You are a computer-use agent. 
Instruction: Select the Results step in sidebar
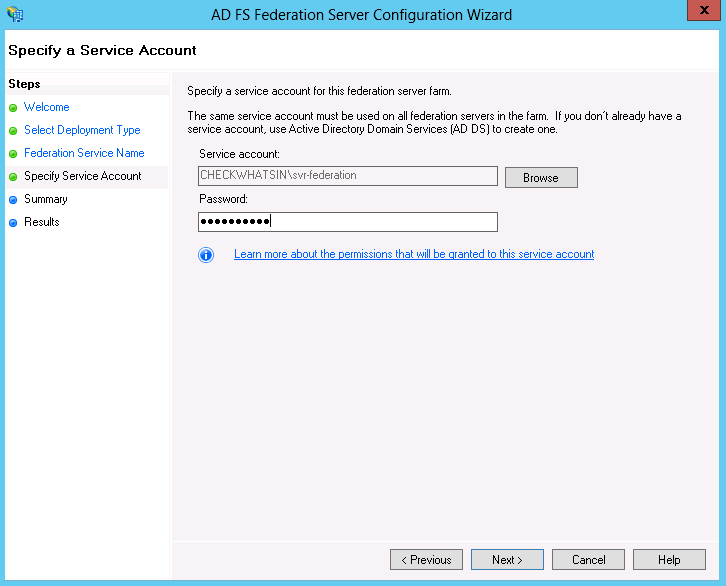[42, 222]
